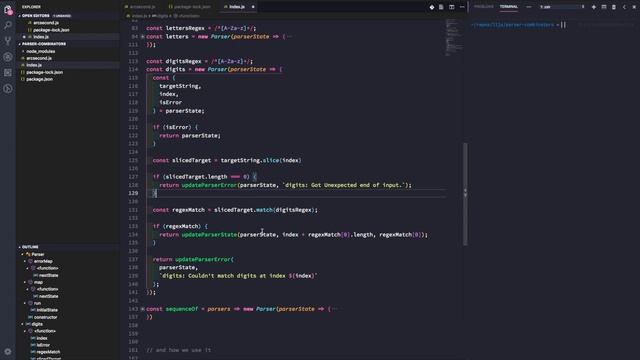Collapse errorMap node in outline
The image size is (640, 360).
click(x=25, y=261)
